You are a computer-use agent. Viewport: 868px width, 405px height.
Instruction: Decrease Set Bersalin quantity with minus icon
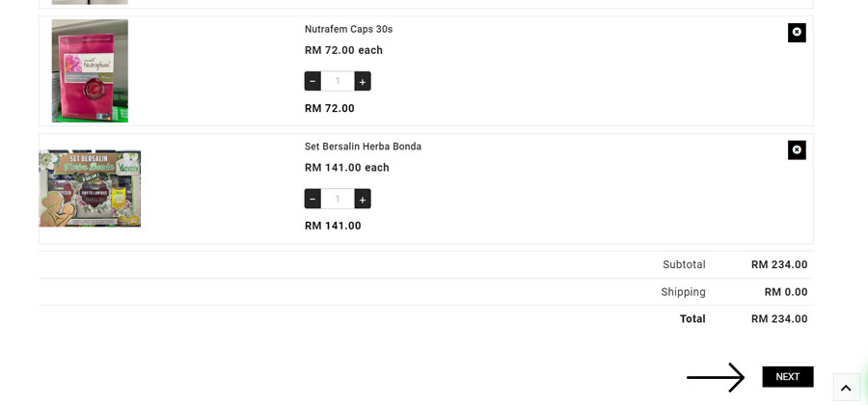coord(312,199)
